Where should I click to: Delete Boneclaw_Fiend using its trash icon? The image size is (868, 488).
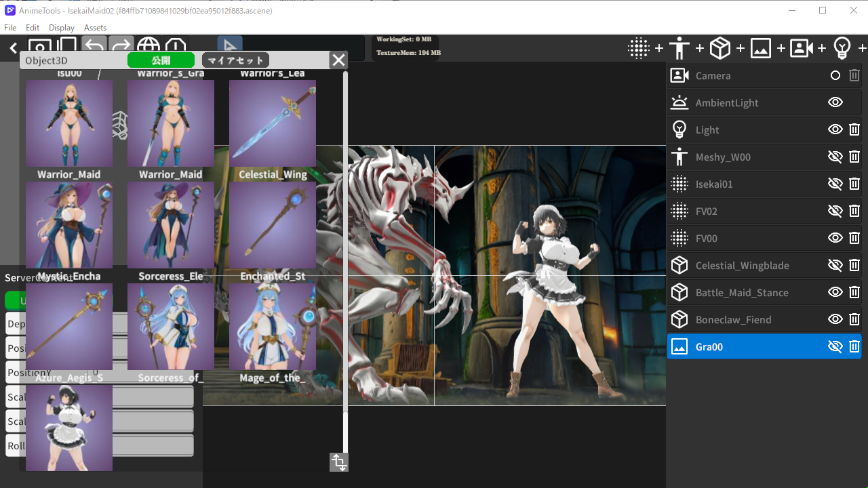pyautogui.click(x=854, y=319)
